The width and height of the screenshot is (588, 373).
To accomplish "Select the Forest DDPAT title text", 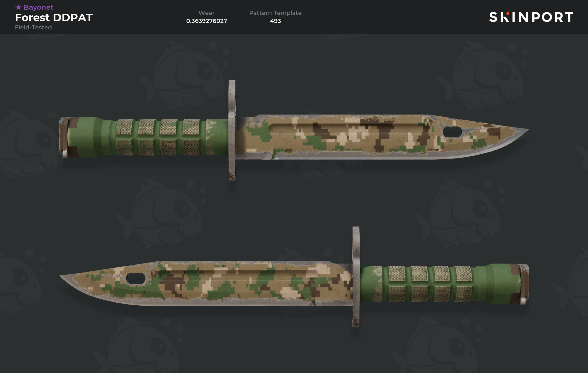I will point(54,18).
